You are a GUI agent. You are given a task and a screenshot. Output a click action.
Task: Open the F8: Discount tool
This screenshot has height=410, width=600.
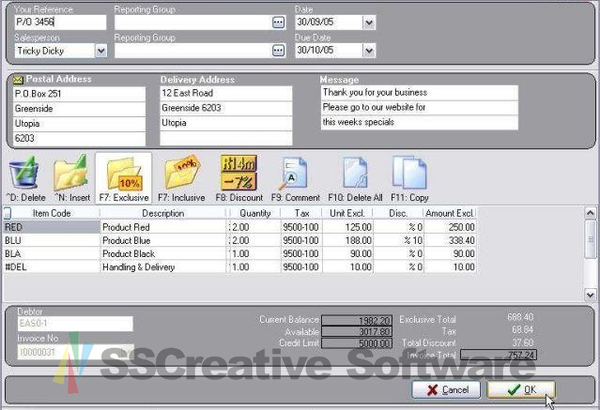239,172
